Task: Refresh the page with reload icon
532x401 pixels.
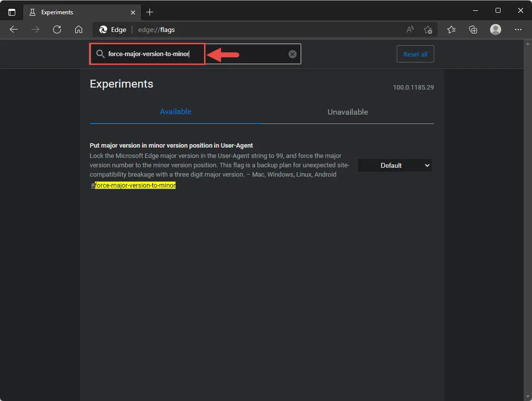Action: (57, 30)
